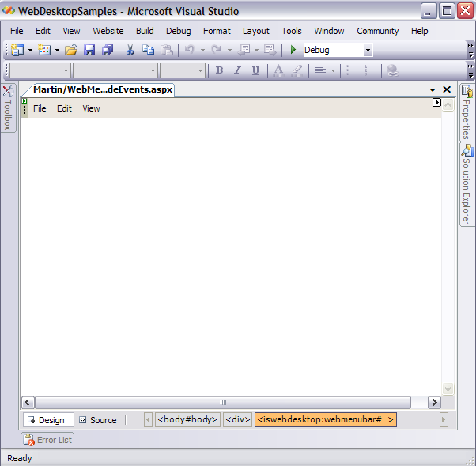Viewport: 476px width, 466px height.
Task: Click the Copy icon in toolbar
Action: coord(148,50)
